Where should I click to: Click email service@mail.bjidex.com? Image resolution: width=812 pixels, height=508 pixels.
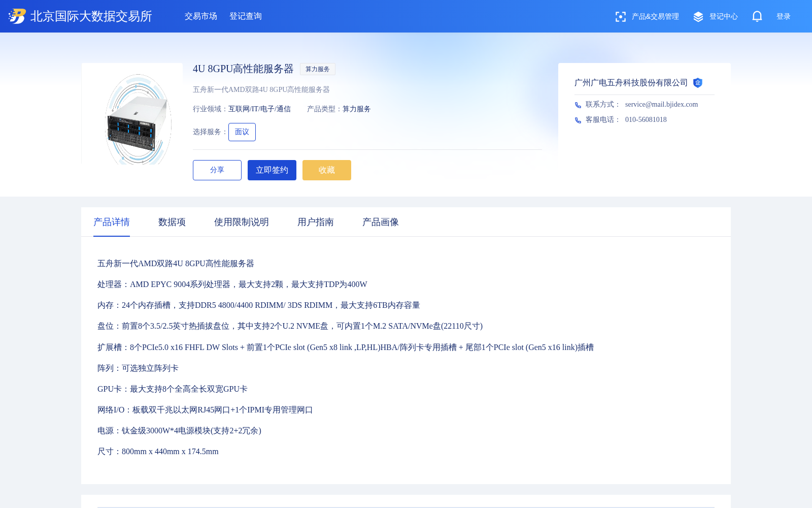pyautogui.click(x=661, y=105)
